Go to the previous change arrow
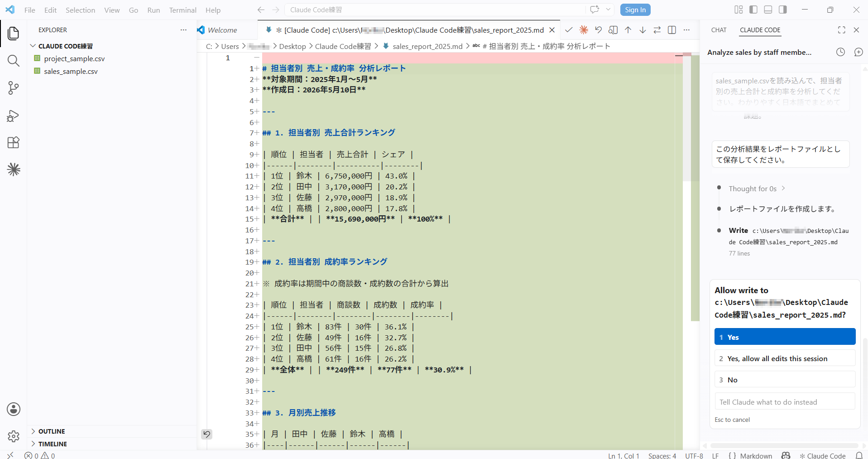This screenshot has height=459, width=868. pos(628,30)
